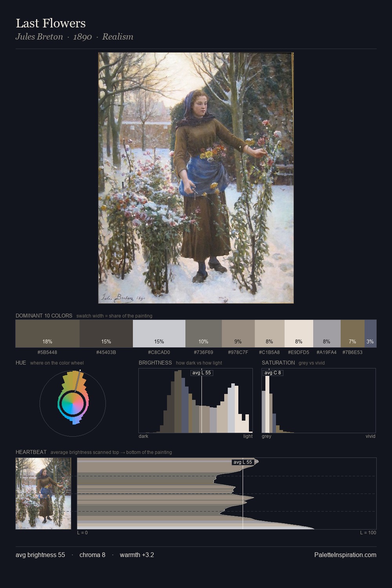Click the DOMINANT 10 COLORS heading
Image resolution: width=392 pixels, height=588 pixels.
coord(44,316)
